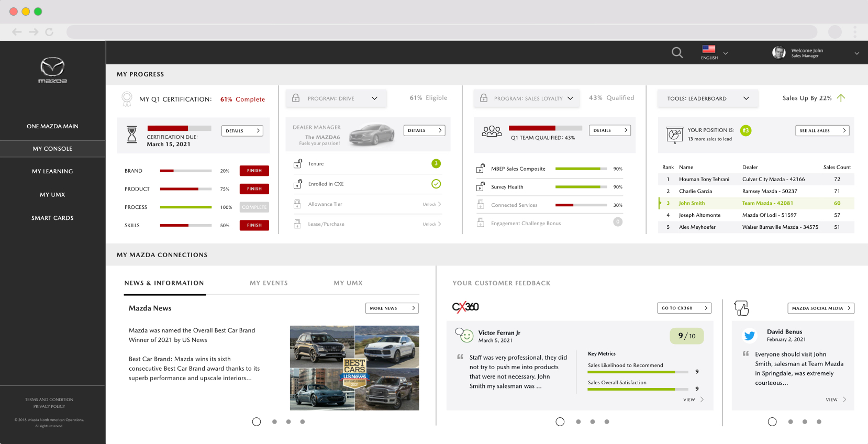Switch to the My Events tab

[269, 283]
